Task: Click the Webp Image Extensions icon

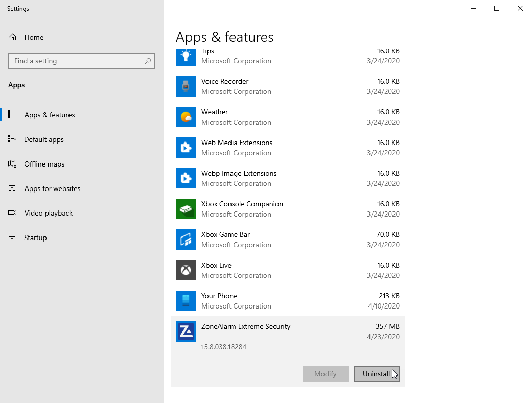Action: [x=186, y=178]
